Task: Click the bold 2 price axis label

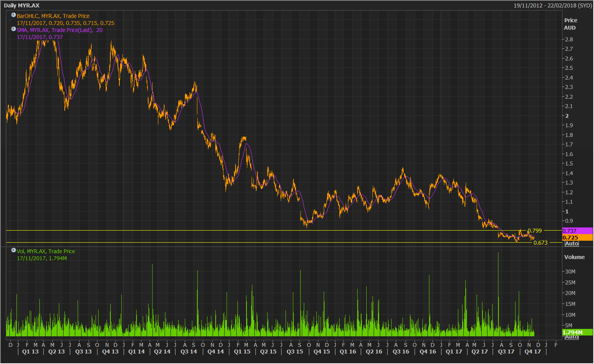Action: [567, 116]
